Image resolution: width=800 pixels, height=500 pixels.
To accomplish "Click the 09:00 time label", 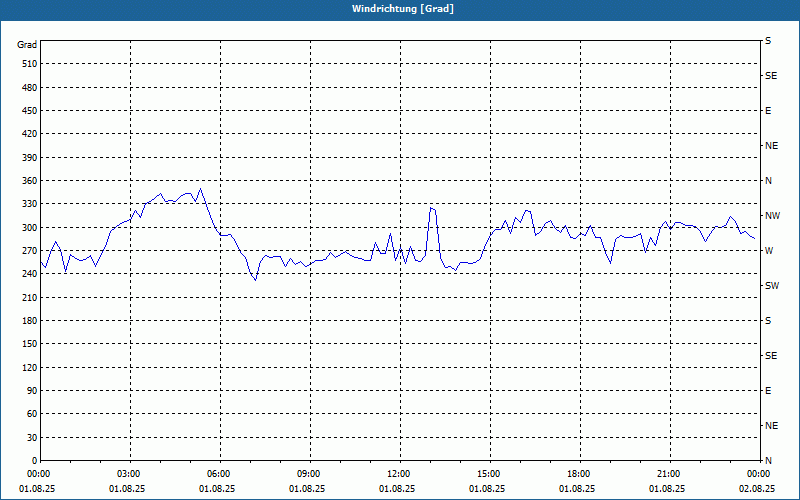I will (308, 474).
